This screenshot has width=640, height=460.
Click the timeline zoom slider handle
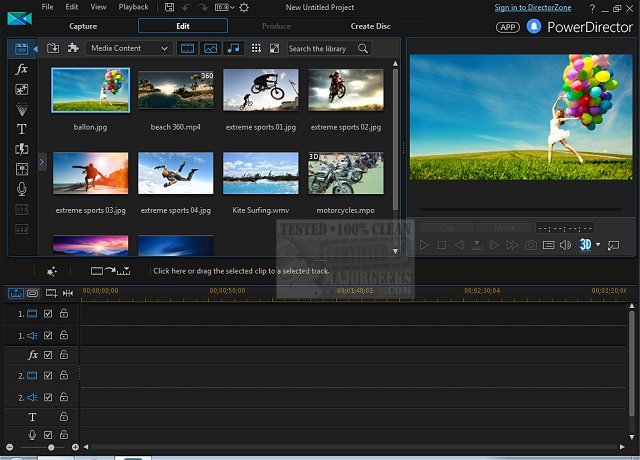pyautogui.click(x=52, y=447)
